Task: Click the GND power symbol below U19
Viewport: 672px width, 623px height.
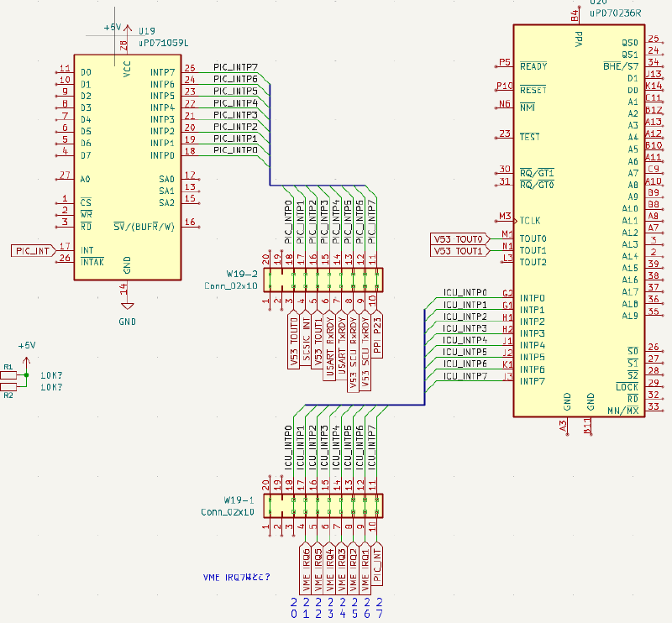Action: point(127,306)
